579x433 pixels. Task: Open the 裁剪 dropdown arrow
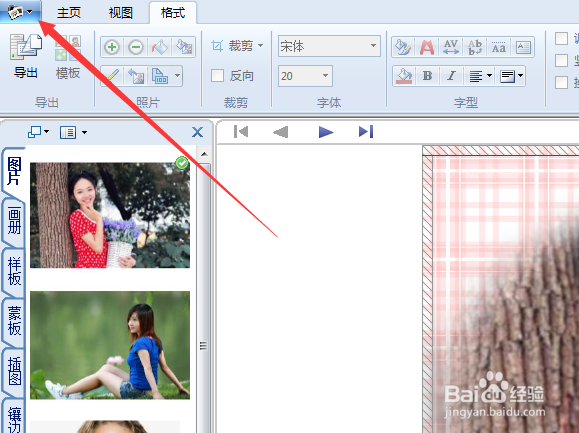pos(260,46)
